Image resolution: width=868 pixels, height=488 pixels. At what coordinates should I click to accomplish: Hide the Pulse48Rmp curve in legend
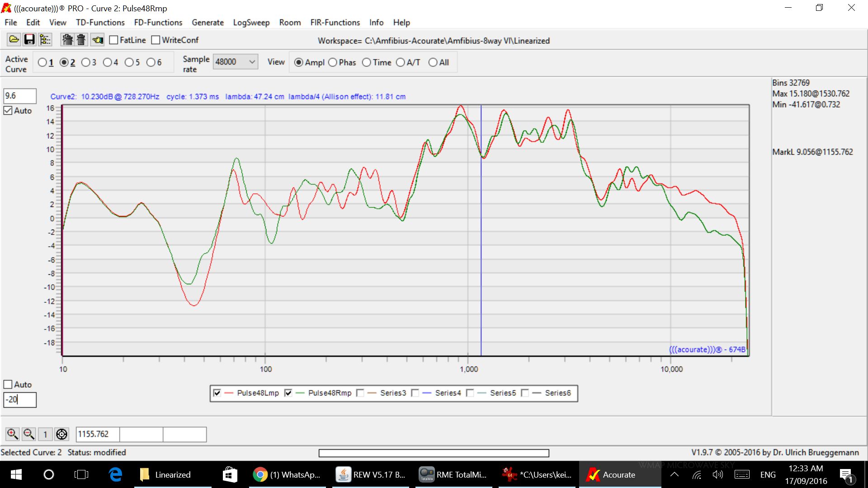(288, 393)
